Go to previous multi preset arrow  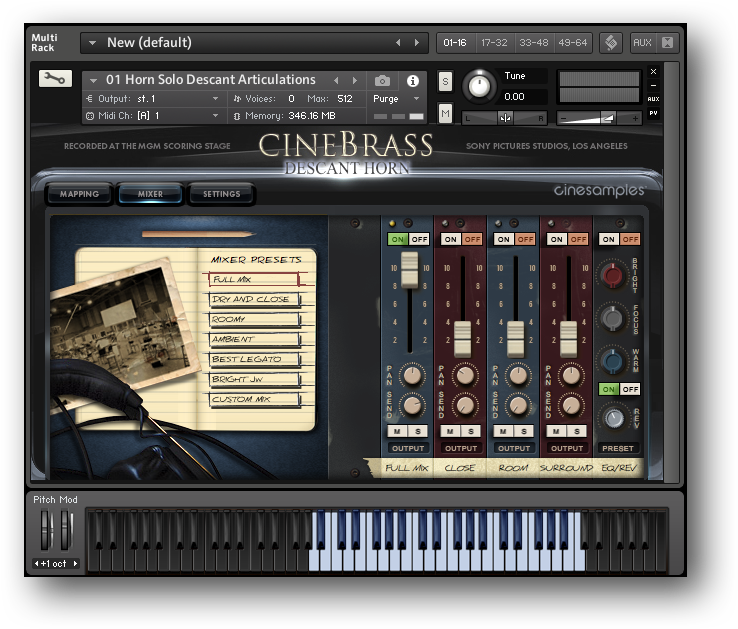pyautogui.click(x=398, y=43)
